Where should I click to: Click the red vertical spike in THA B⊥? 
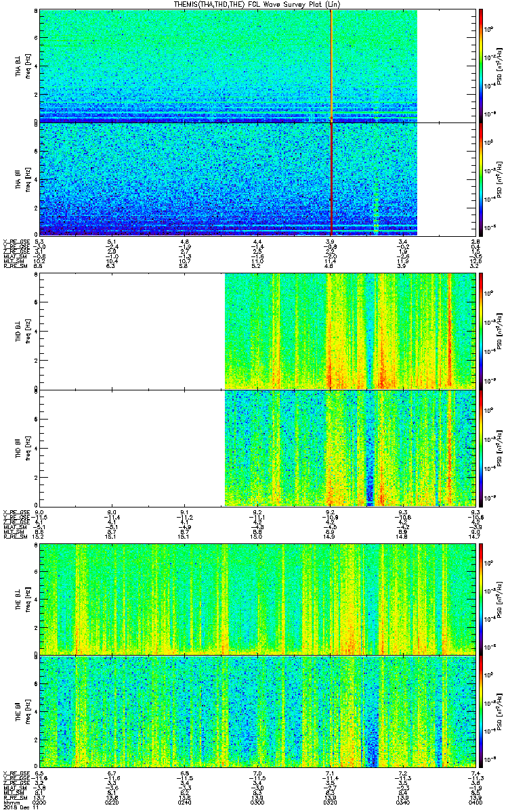coord(331,66)
